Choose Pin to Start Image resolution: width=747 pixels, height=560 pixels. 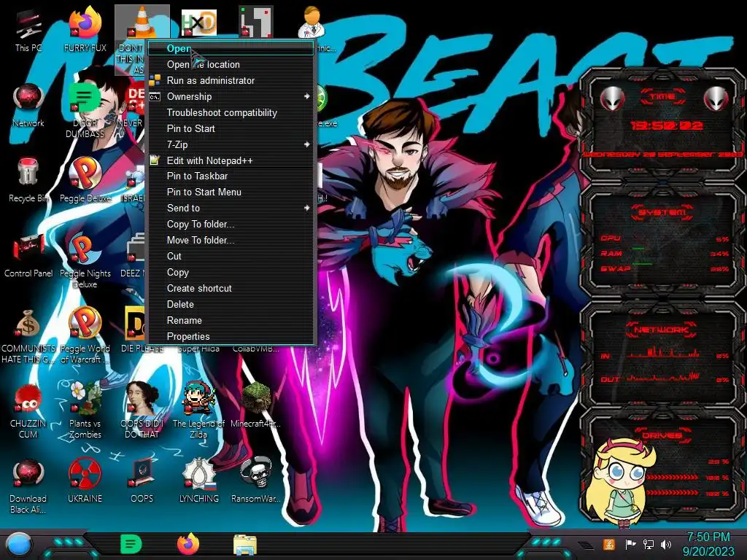[x=231, y=128]
